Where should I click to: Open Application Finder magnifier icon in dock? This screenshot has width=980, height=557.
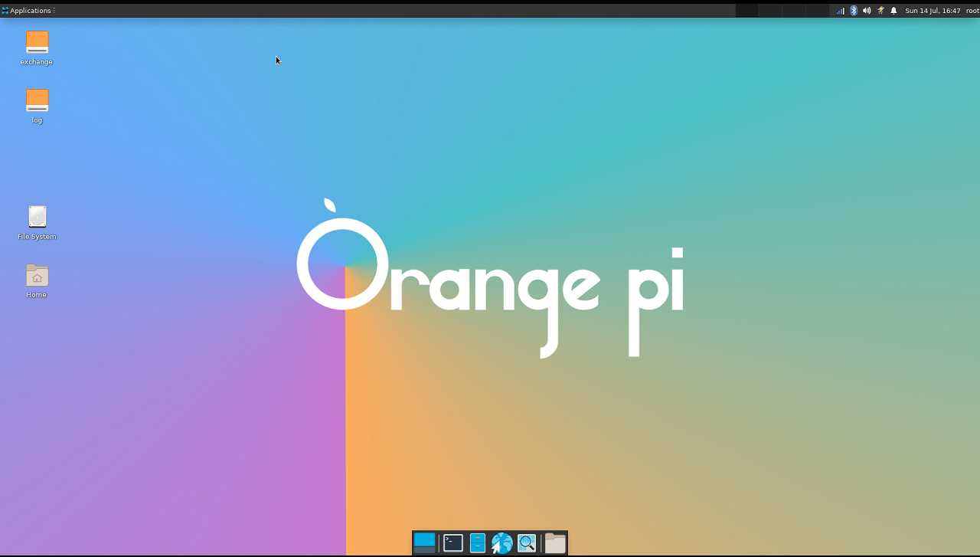pos(527,543)
